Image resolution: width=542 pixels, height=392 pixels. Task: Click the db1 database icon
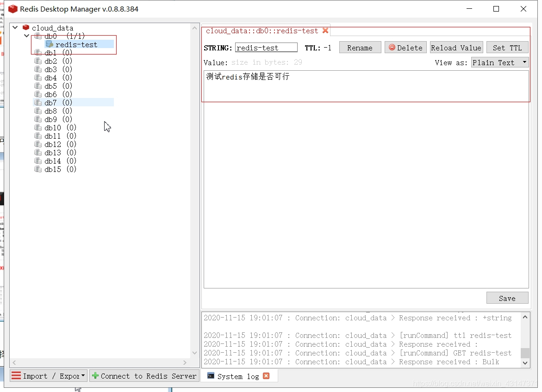[38, 53]
